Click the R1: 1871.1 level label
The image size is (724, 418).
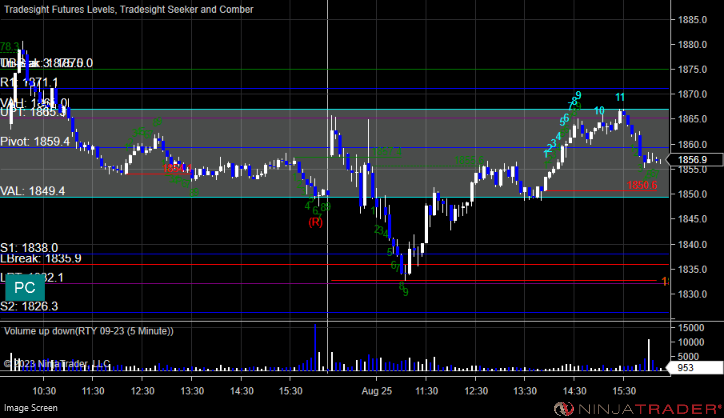(x=29, y=83)
